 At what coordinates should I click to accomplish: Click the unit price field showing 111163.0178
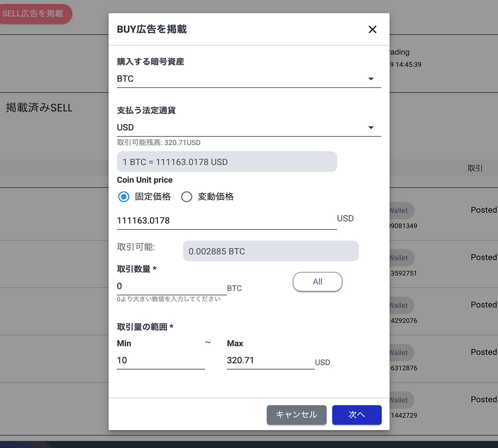226,221
